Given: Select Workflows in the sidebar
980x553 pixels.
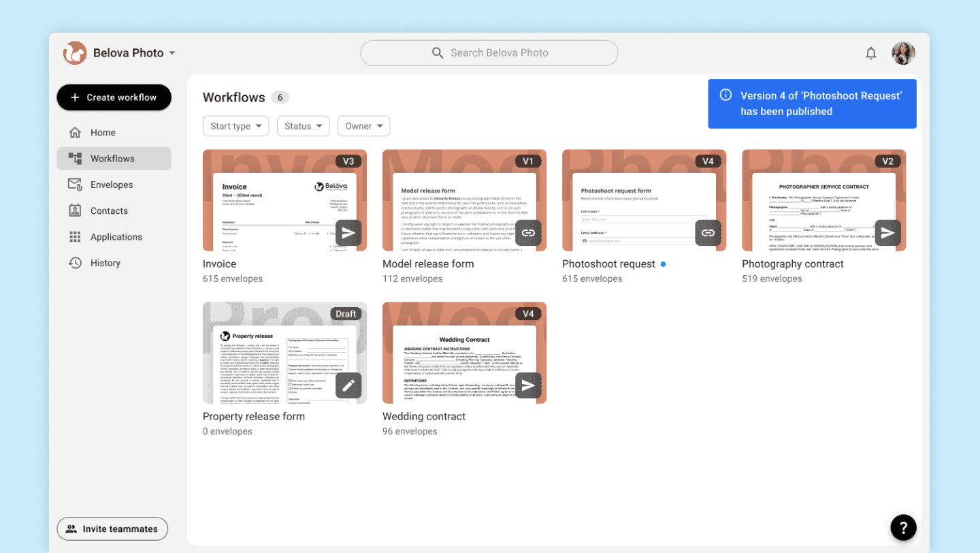Looking at the screenshot, I should click(114, 159).
